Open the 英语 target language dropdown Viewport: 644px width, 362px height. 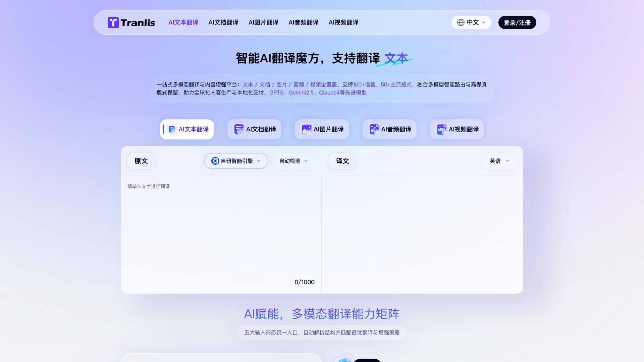[499, 161]
